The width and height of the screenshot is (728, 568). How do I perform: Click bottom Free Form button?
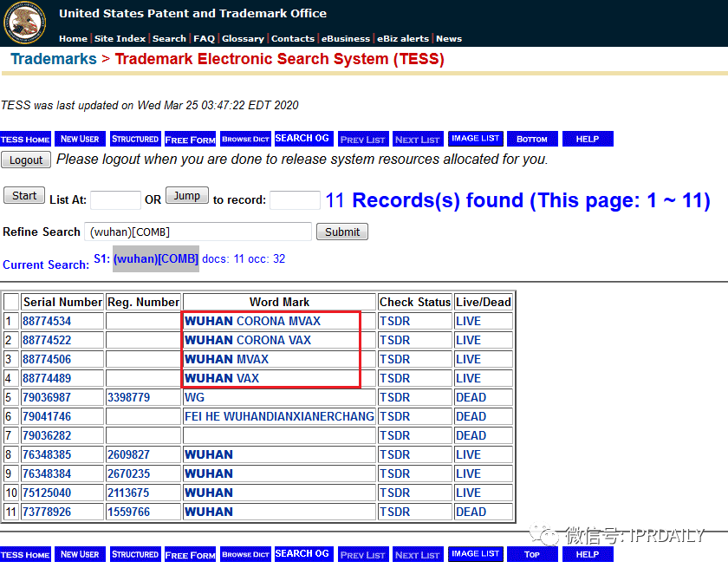191,554
